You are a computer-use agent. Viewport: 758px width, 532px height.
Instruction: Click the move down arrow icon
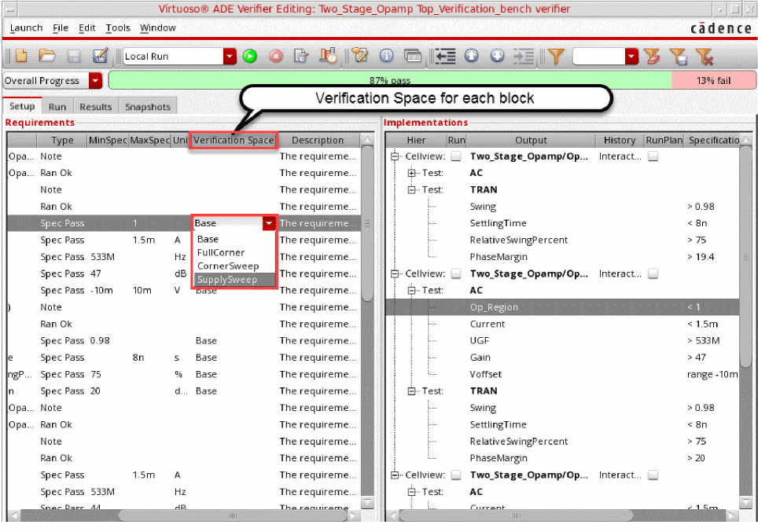click(x=497, y=56)
